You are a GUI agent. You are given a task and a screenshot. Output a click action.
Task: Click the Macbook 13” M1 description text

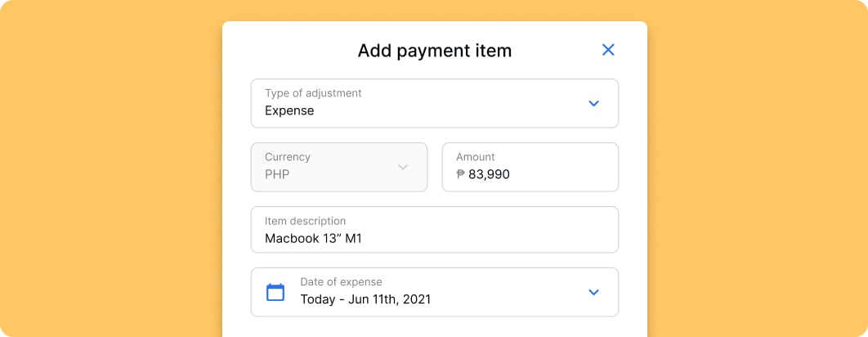(x=315, y=239)
